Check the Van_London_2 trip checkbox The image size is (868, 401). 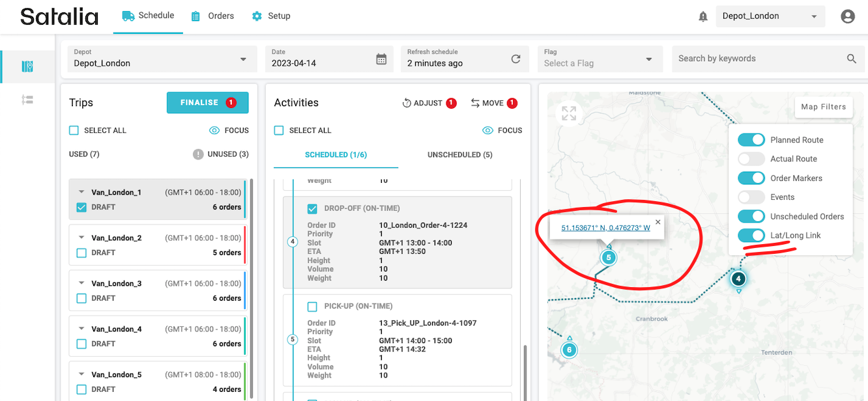coord(81,253)
